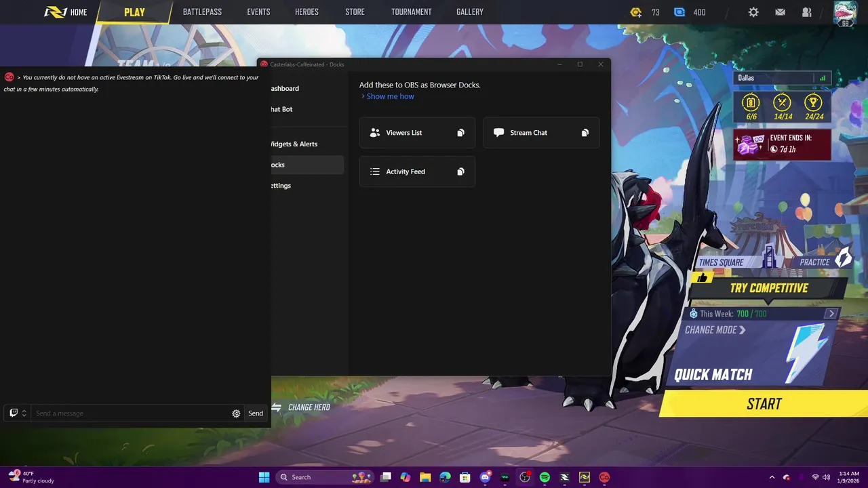Open chat settings gear beside Send
This screenshot has width=868, height=488.
pos(236,413)
